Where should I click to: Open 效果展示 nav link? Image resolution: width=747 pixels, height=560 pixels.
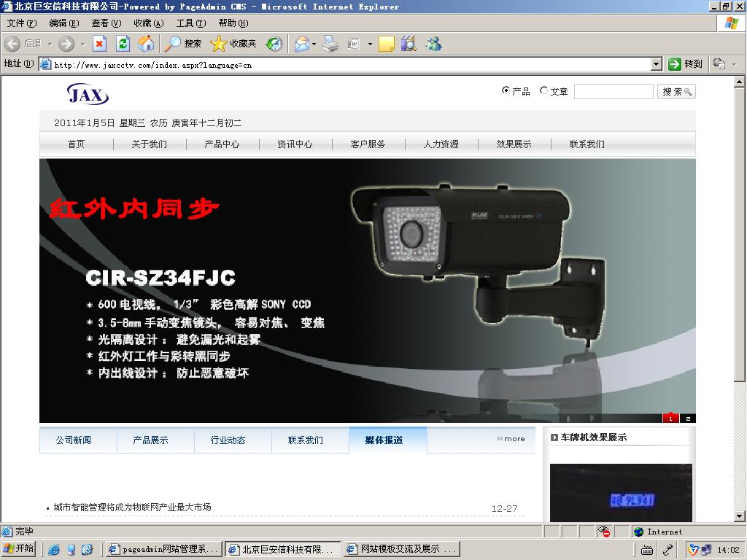tap(514, 144)
